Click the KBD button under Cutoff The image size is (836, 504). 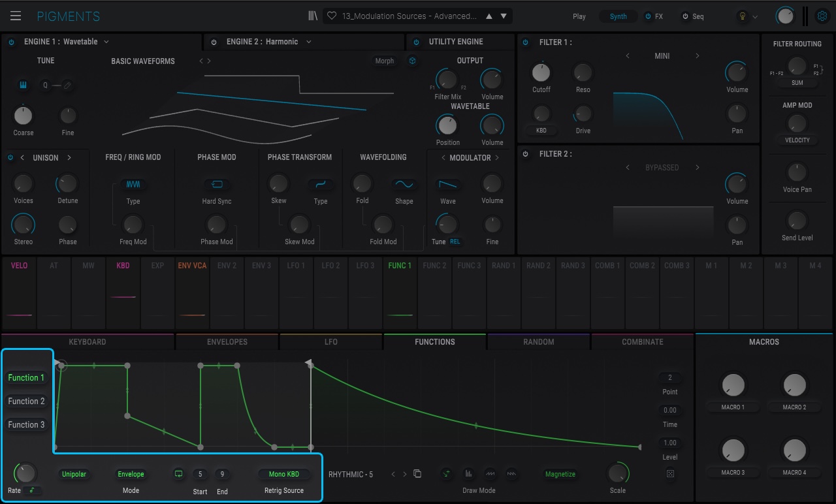(541, 131)
